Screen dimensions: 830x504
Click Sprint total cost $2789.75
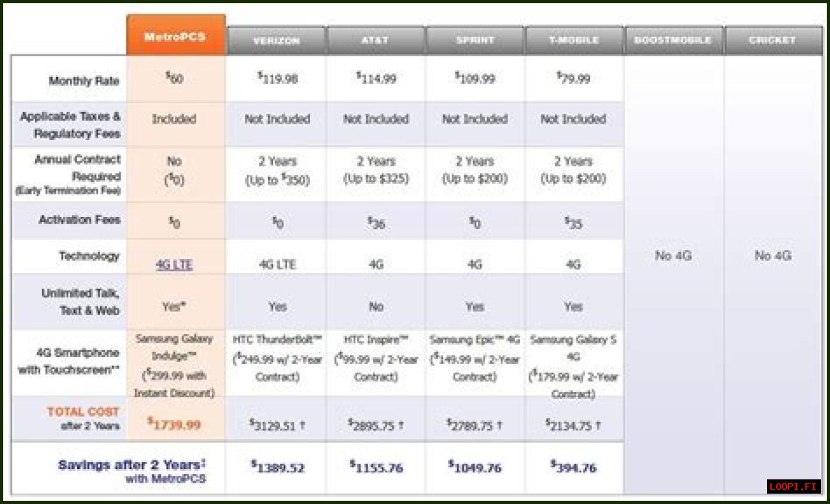tap(475, 425)
